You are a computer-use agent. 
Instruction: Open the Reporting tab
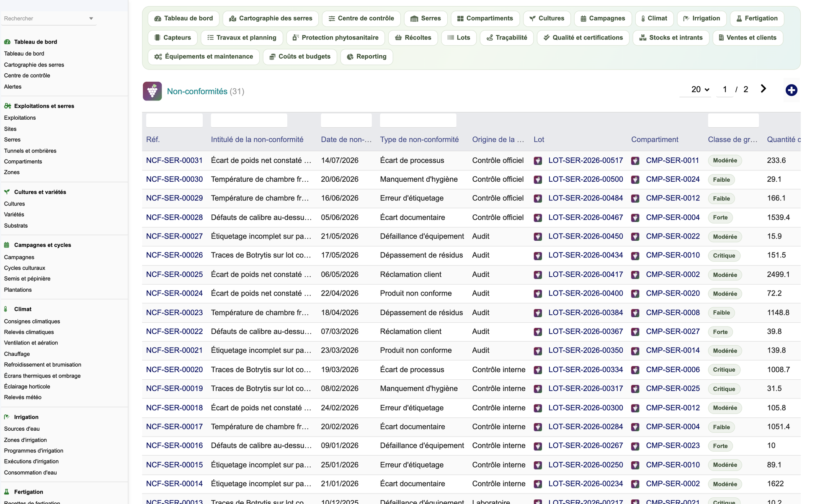click(x=366, y=57)
